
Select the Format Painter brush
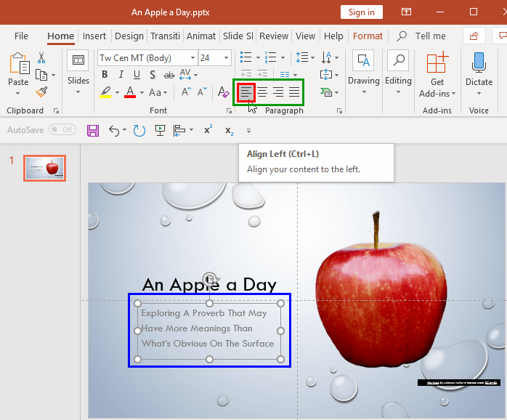coord(41,92)
